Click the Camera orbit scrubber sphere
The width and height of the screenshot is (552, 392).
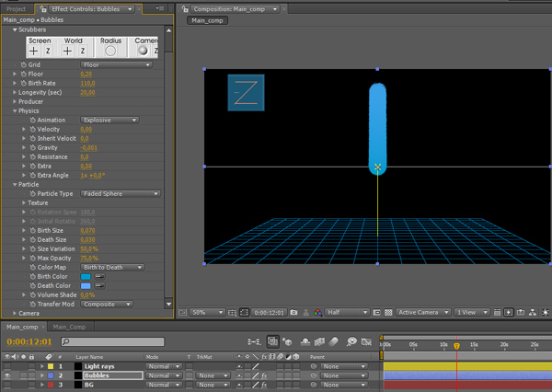pos(143,51)
